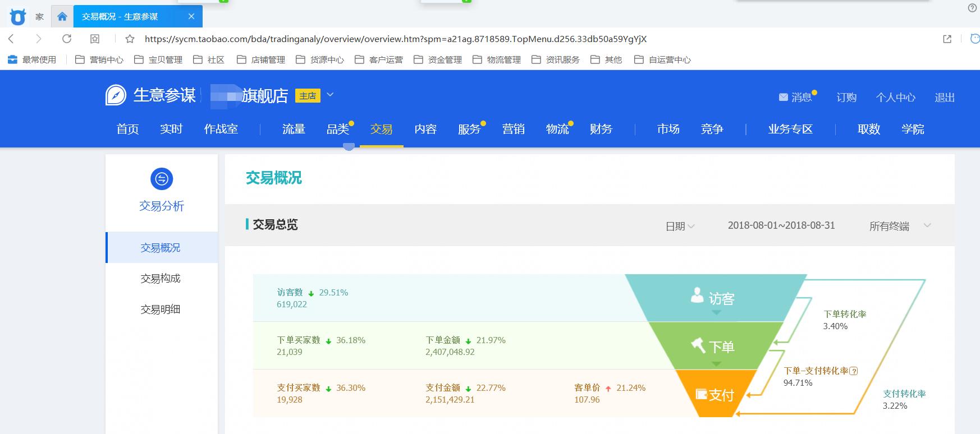Open the 流量 menu
The width and height of the screenshot is (980, 434).
click(294, 129)
